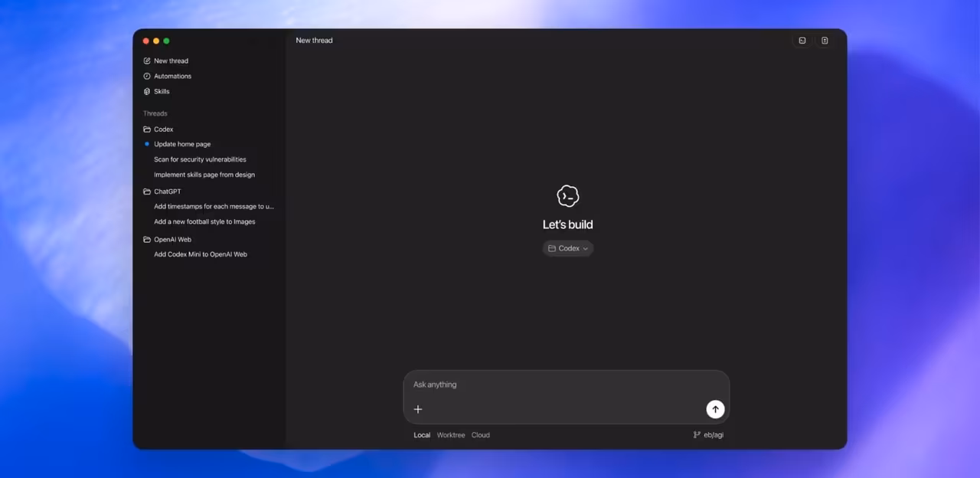Open Scan for security vulnerabilities thread

tap(200, 159)
